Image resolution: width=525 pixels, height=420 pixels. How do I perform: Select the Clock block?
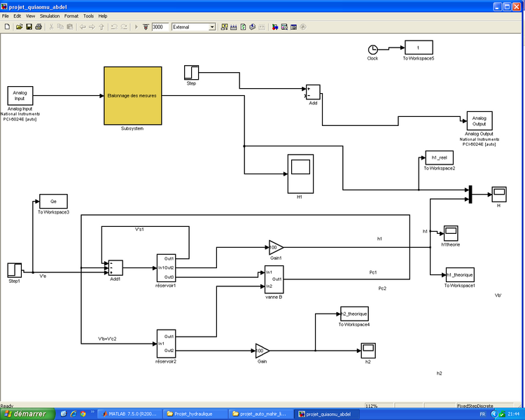(x=372, y=49)
